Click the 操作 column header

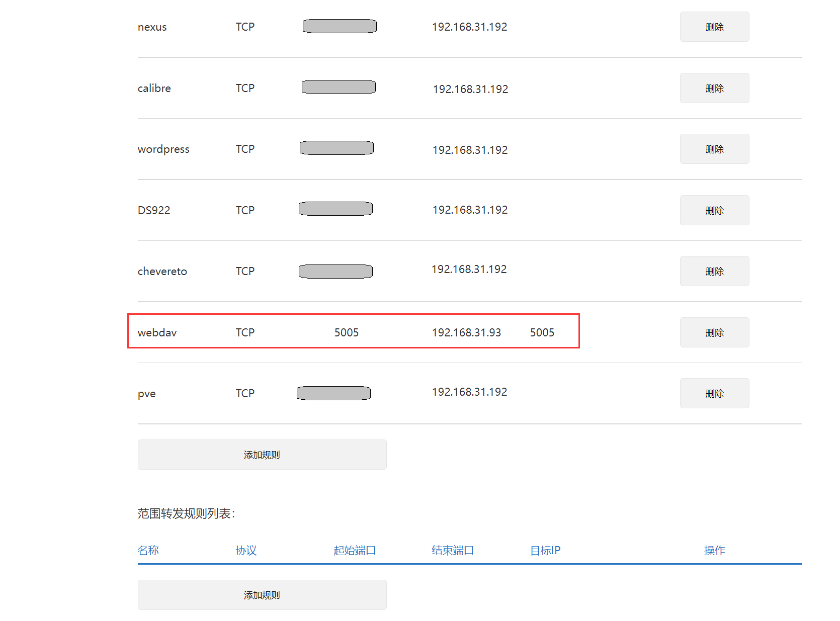pos(714,551)
